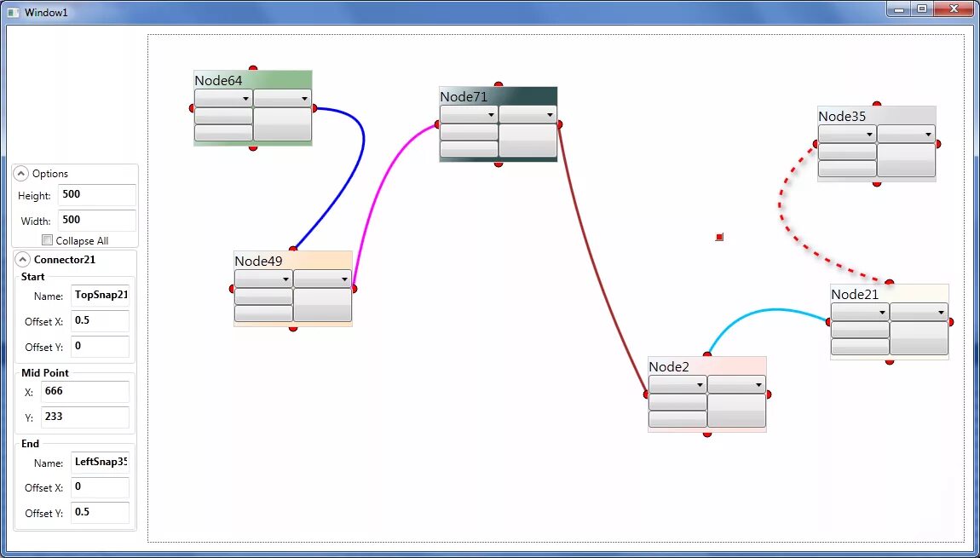Click the large right button in Node35
The height and width of the screenshot is (558, 980).
[906, 160]
